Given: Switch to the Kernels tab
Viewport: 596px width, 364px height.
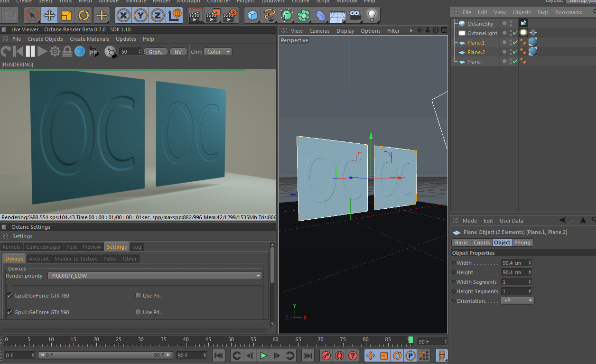Looking at the screenshot, I should (x=11, y=247).
